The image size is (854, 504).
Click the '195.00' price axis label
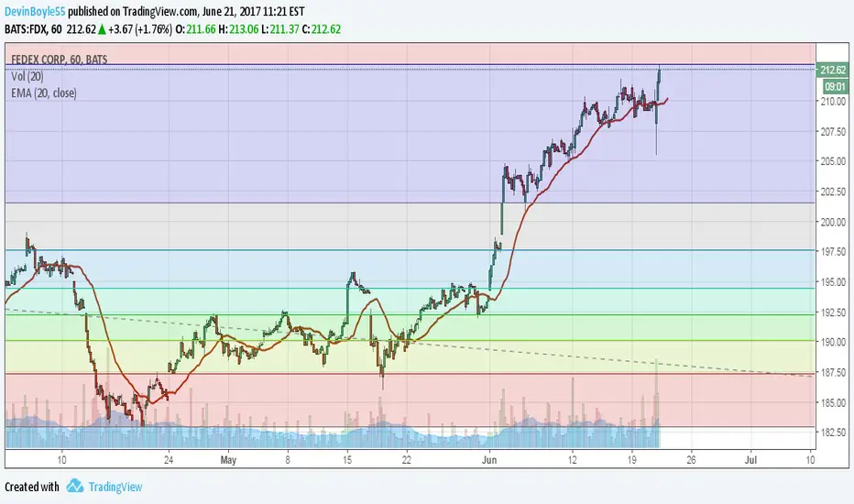pyautogui.click(x=833, y=281)
